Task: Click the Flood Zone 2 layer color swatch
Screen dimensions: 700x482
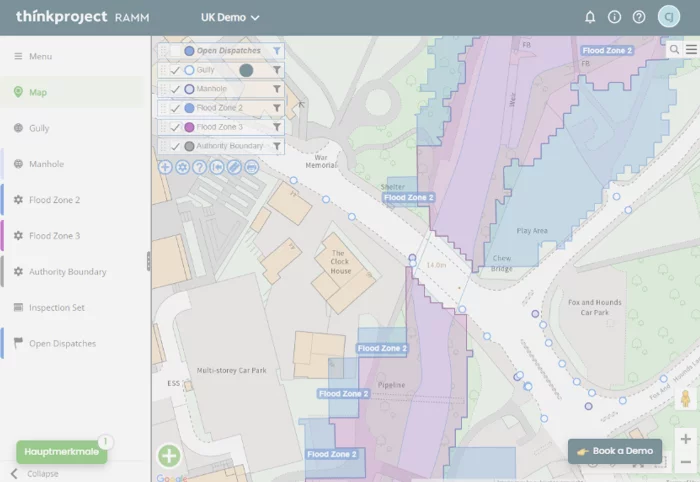Action: click(189, 108)
